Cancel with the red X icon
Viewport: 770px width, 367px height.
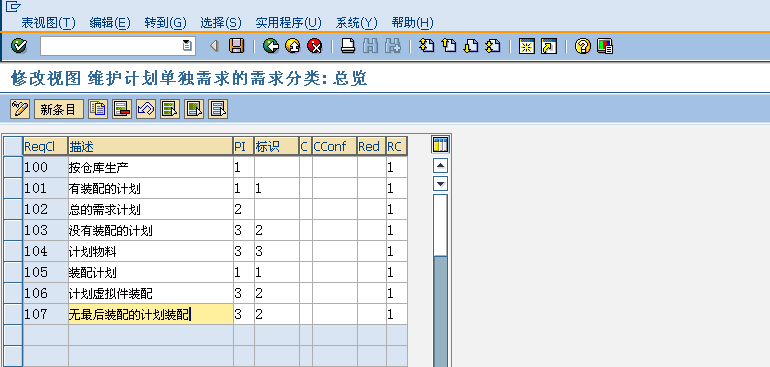315,46
